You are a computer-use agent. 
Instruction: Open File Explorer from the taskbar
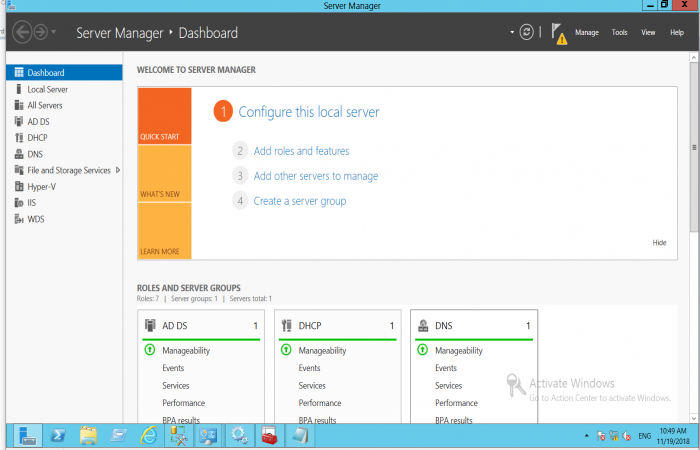tap(88, 436)
